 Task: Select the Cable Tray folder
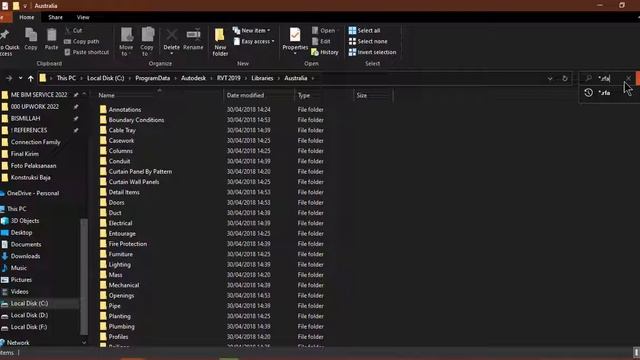122,130
